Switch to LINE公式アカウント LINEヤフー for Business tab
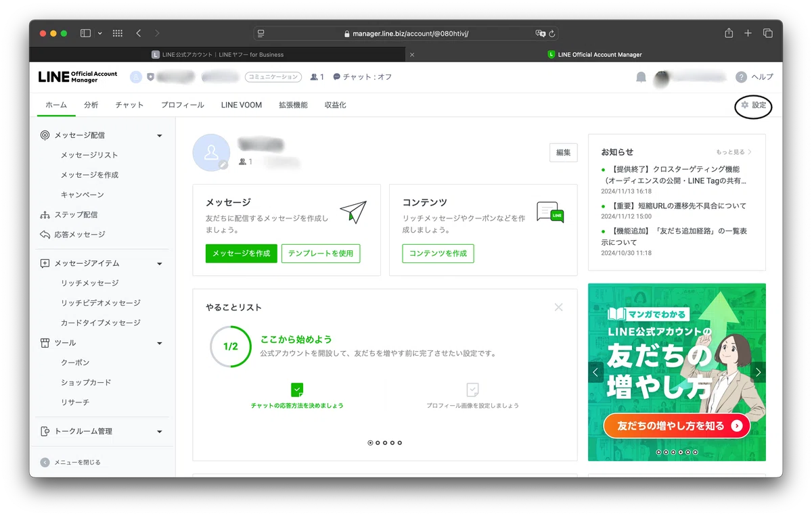 click(x=217, y=55)
